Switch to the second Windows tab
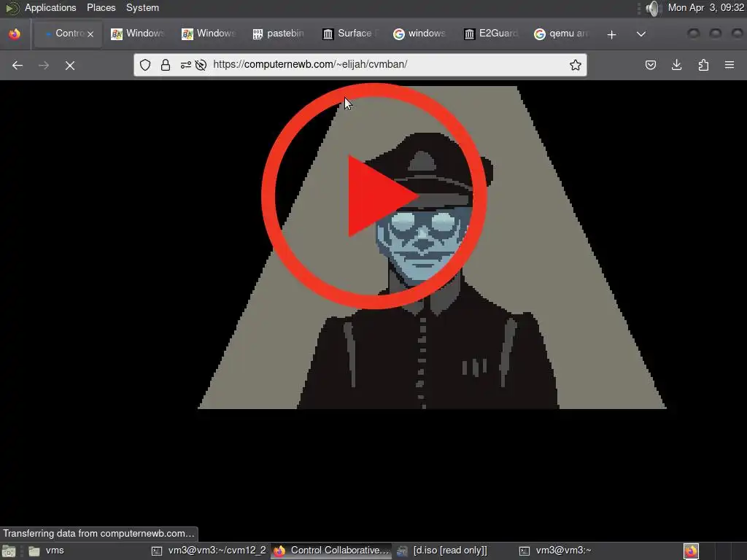 point(208,34)
